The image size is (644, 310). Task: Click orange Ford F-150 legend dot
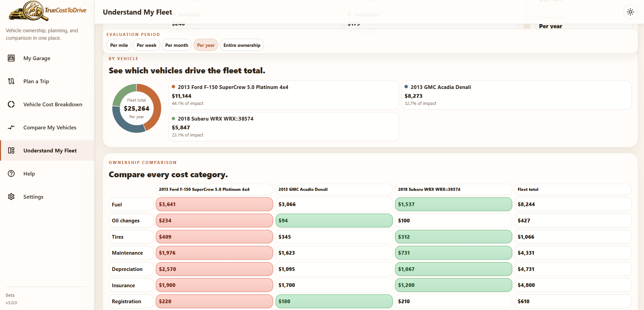coord(173,87)
